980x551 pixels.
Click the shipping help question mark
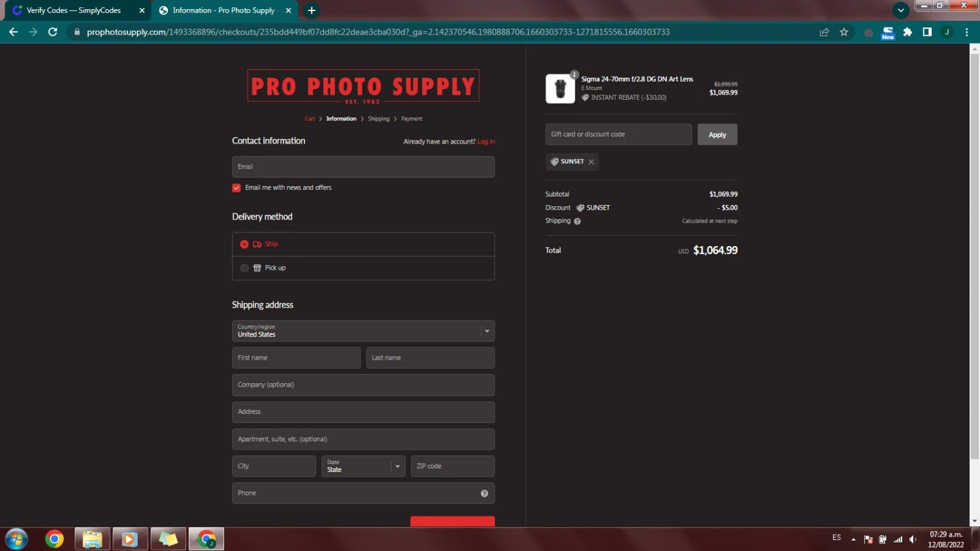tap(577, 221)
